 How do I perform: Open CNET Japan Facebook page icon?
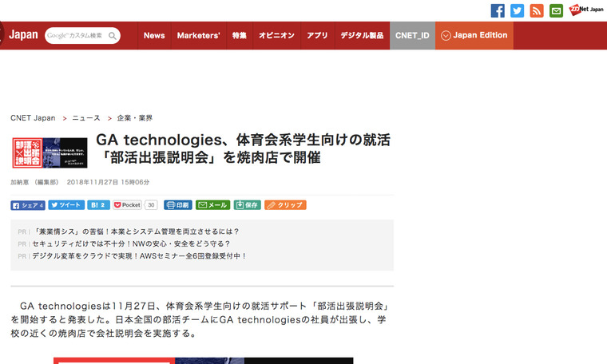pyautogui.click(x=498, y=10)
